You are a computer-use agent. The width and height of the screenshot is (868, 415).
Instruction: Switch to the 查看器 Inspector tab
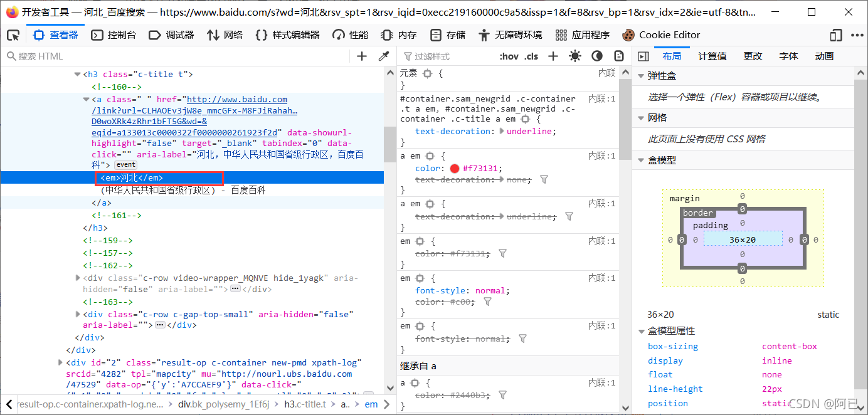(56, 35)
